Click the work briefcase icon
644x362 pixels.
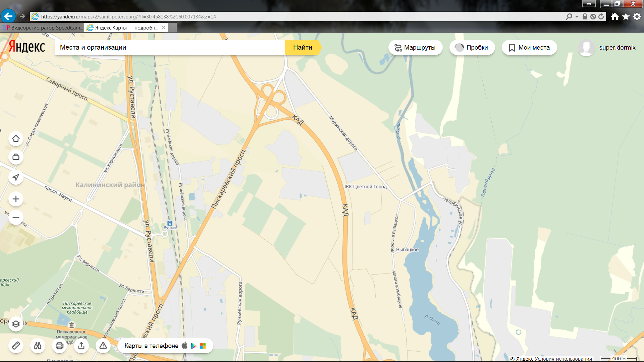[16, 157]
